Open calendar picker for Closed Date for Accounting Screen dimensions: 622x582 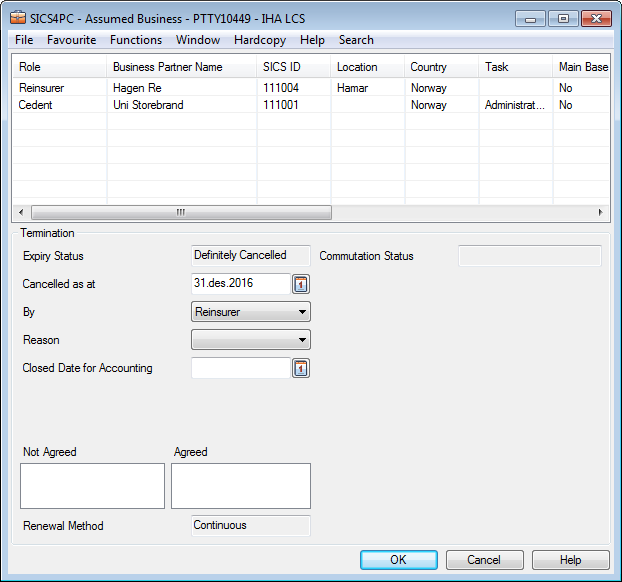(301, 369)
